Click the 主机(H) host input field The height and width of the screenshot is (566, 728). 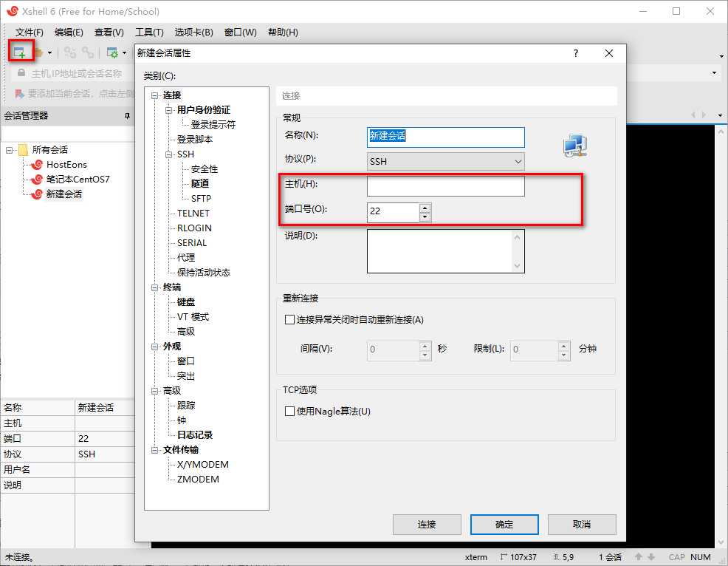(x=446, y=186)
